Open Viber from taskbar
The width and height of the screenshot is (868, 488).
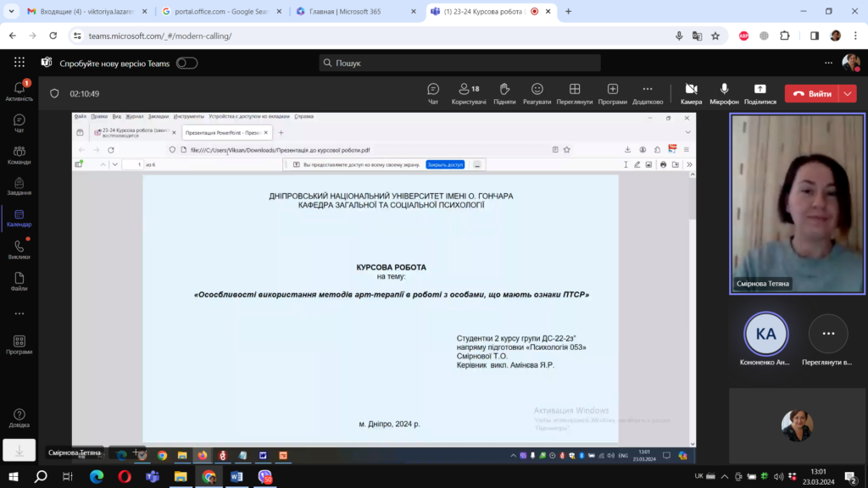[x=265, y=476]
